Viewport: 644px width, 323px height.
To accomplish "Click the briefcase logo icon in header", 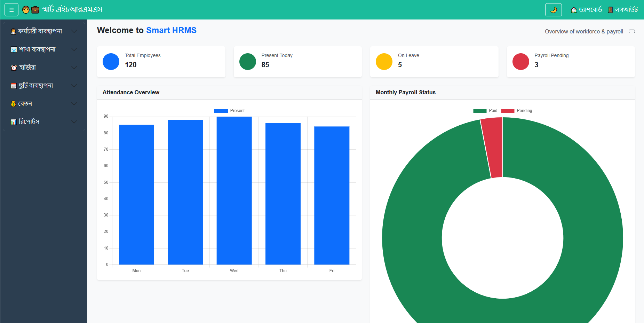I will [35, 10].
